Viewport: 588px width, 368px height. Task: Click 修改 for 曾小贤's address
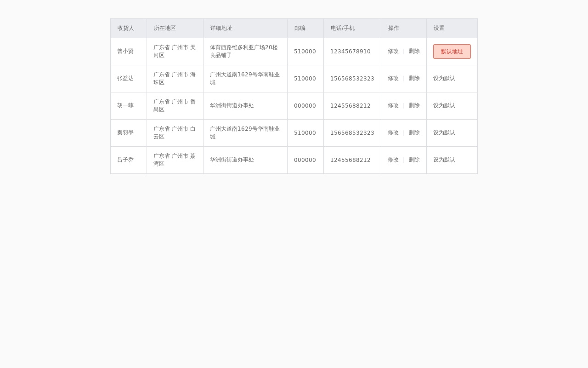click(x=393, y=51)
